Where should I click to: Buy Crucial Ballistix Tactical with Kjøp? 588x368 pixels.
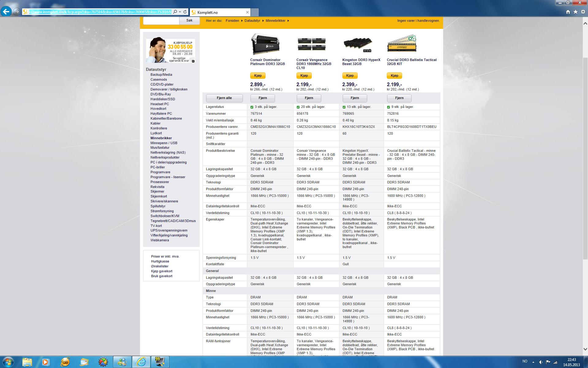pyautogui.click(x=394, y=76)
